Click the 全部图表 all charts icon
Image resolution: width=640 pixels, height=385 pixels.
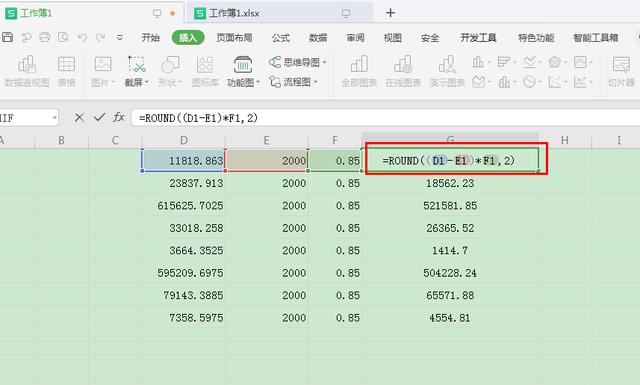pyautogui.click(x=359, y=71)
